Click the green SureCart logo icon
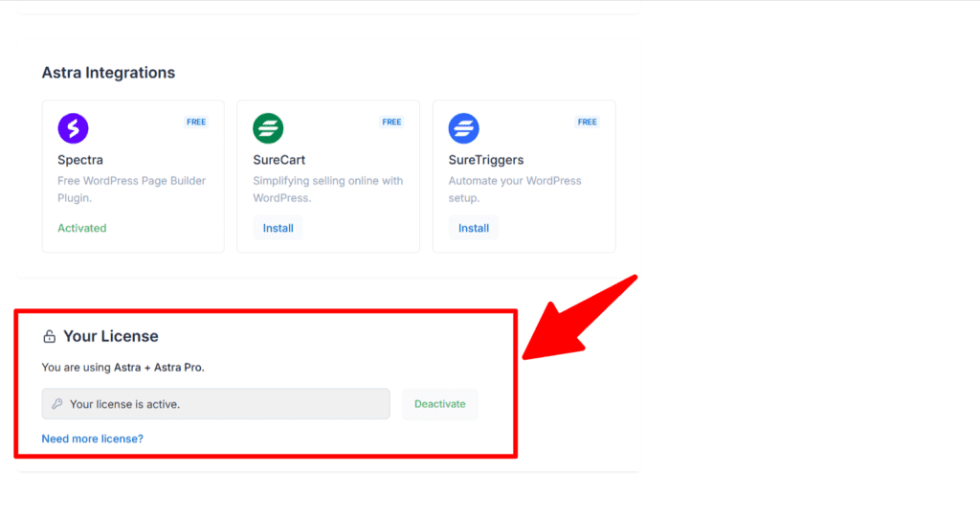Screen dimensions: 980x518 pyautogui.click(x=268, y=128)
